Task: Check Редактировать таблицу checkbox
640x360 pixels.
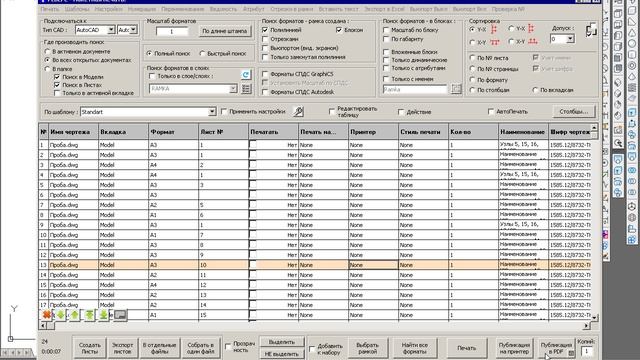Action: (332, 111)
